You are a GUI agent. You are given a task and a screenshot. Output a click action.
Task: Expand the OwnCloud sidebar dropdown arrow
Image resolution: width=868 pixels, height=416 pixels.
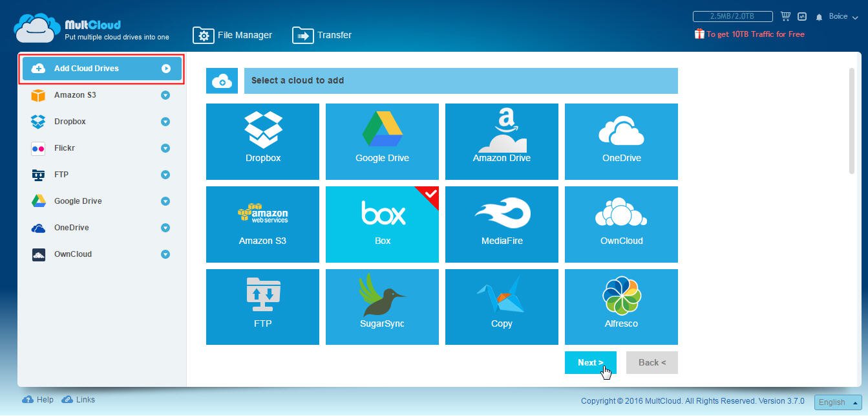(165, 254)
